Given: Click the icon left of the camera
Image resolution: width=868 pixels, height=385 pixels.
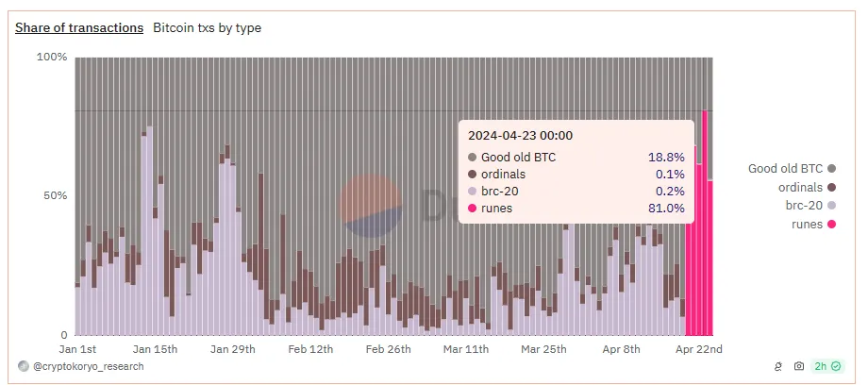Looking at the screenshot, I should pos(778,366).
